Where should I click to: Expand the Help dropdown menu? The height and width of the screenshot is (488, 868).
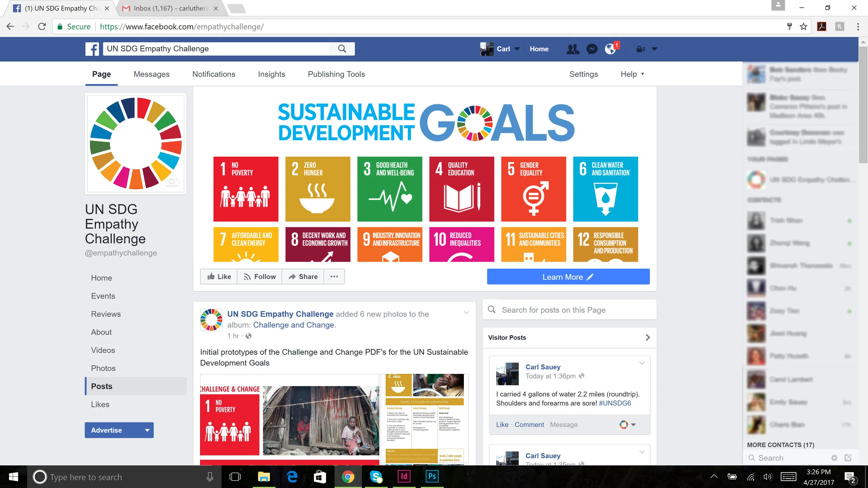tap(632, 74)
